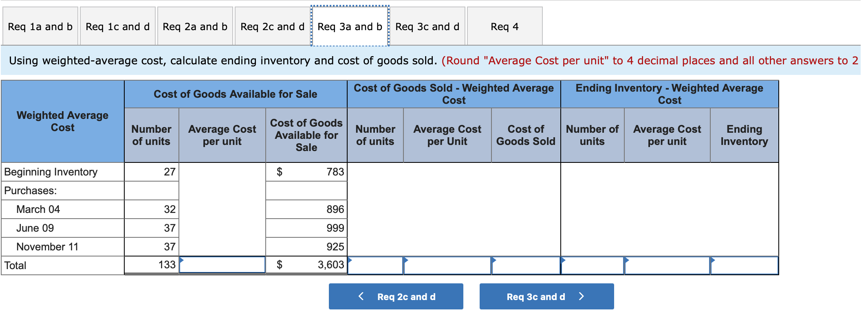Click the Beginning Inventory row label
This screenshot has height=320, width=868.
[51, 172]
